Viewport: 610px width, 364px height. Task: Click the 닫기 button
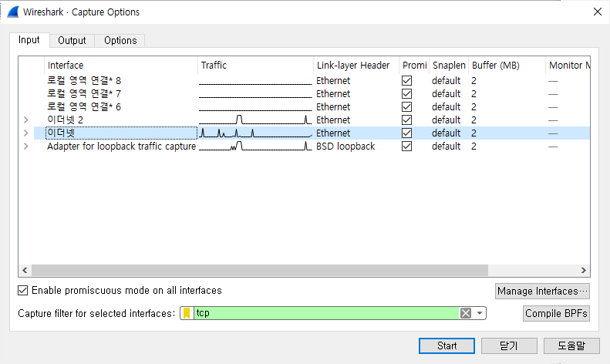(509, 345)
